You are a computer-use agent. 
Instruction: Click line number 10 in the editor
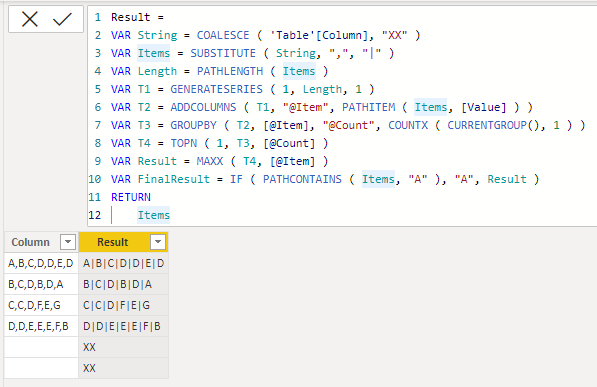point(95,179)
